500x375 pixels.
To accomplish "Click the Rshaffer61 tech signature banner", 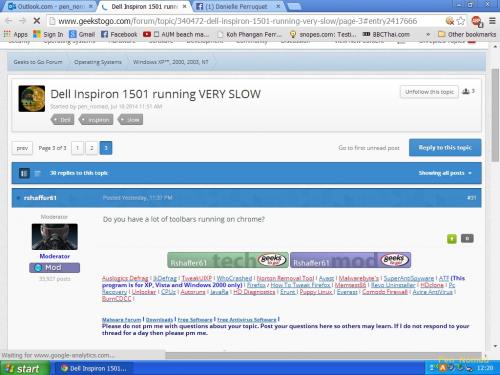I will pos(228,260).
